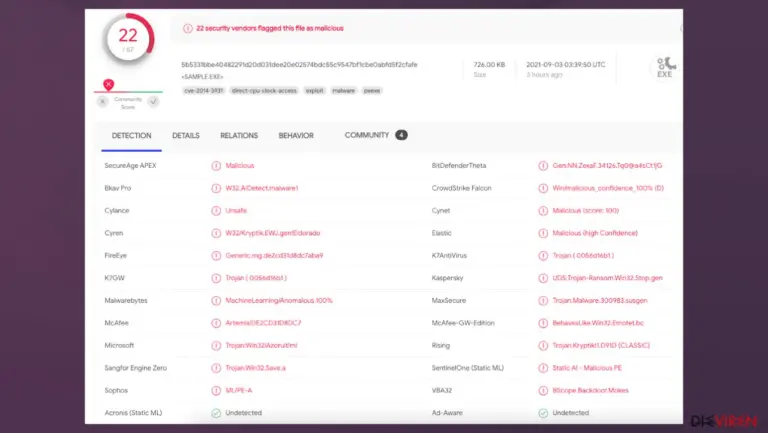The image size is (768, 433).
Task: Click alert icon in Sophos row
Action: [x=216, y=391]
